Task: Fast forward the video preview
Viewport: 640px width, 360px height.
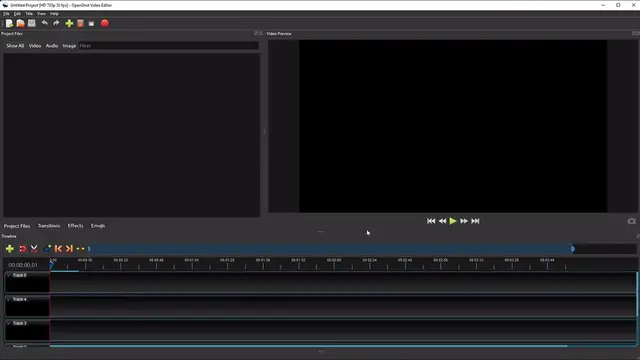Action: click(464, 221)
